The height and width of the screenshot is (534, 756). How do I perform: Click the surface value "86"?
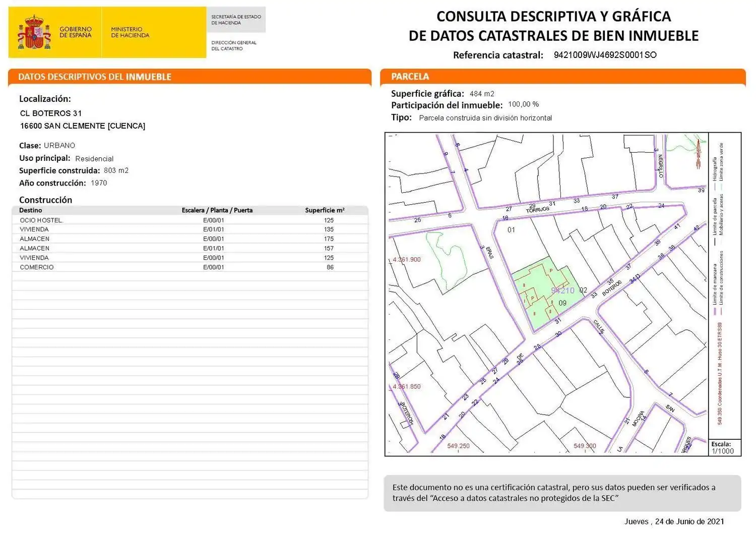coord(330,267)
